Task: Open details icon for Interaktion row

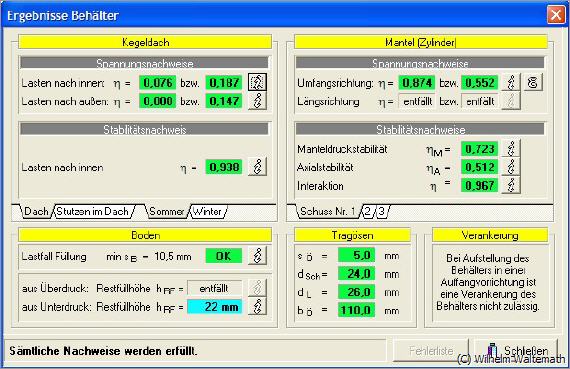Action: pos(511,185)
